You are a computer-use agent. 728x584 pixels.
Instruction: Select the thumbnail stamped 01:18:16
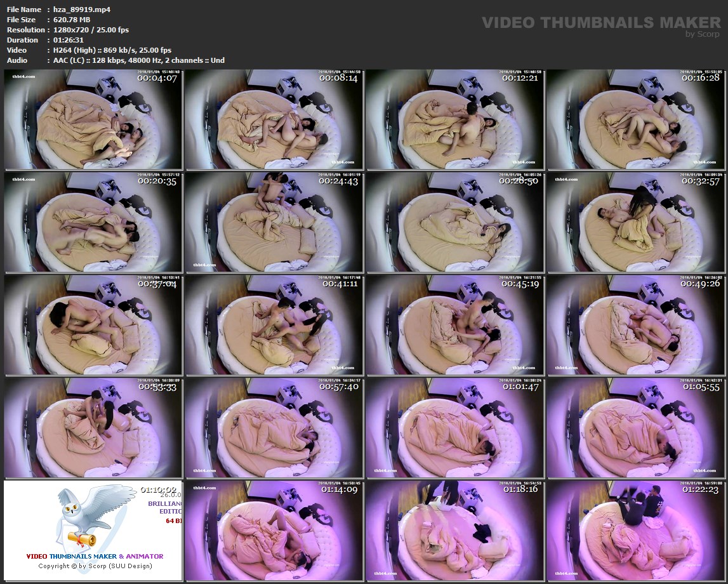pyautogui.click(x=455, y=530)
